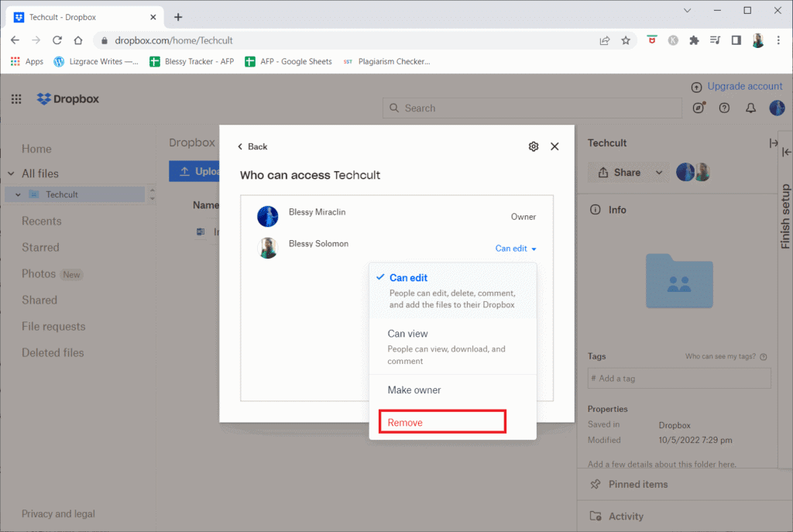The height and width of the screenshot is (532, 793).
Task: Collapse the Techcult details panel with the arrow icon
Action: pyautogui.click(x=773, y=142)
